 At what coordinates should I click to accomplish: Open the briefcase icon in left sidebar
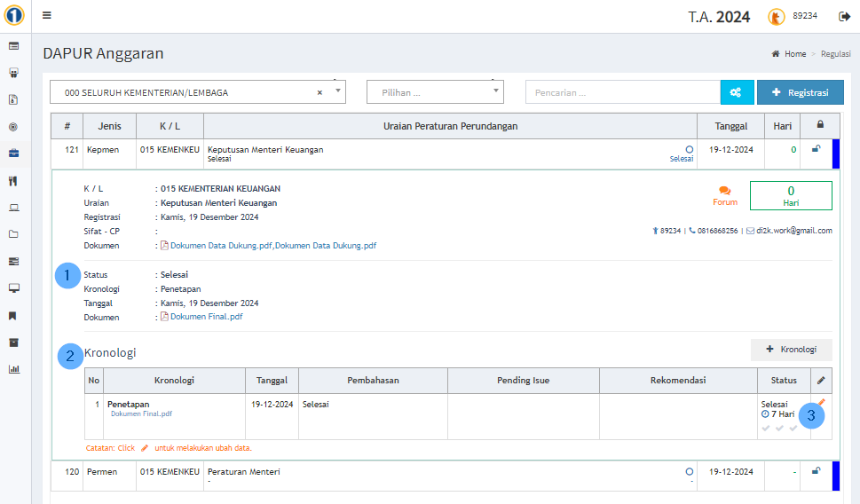click(x=13, y=154)
